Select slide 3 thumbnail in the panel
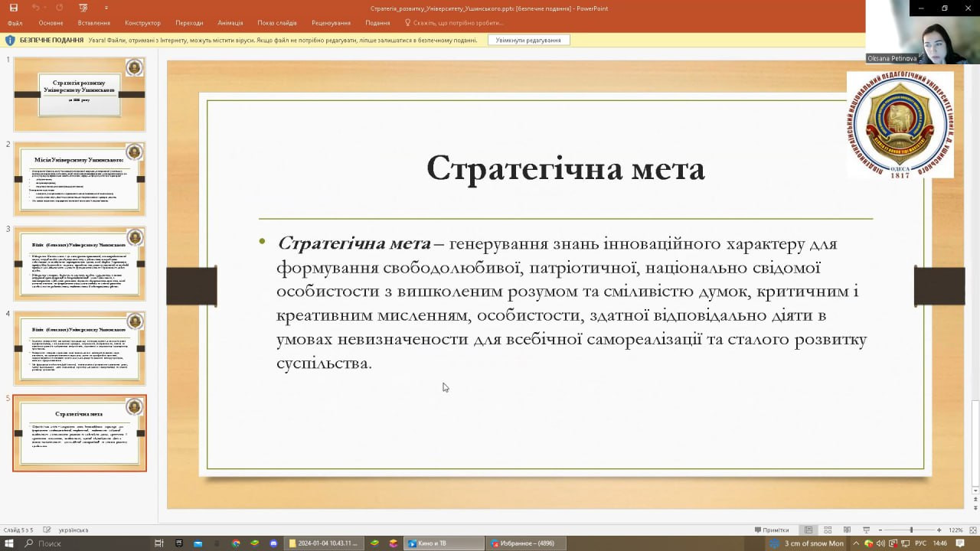 [80, 264]
